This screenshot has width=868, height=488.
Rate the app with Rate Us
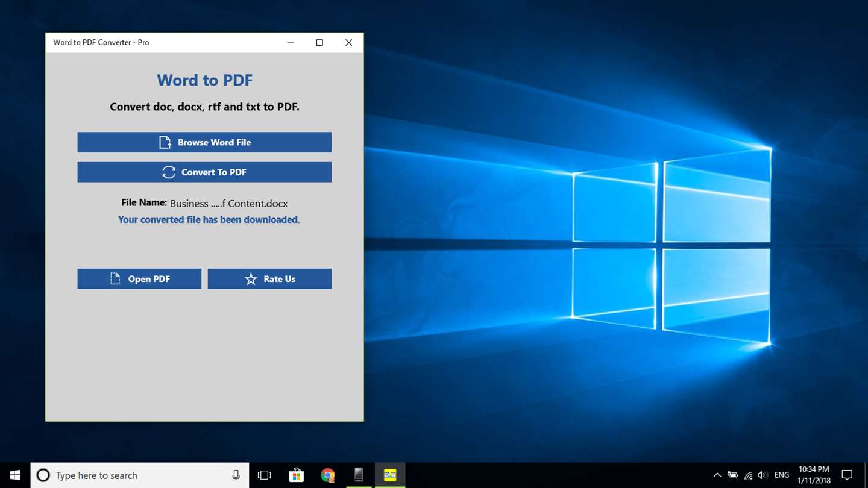pyautogui.click(x=269, y=279)
